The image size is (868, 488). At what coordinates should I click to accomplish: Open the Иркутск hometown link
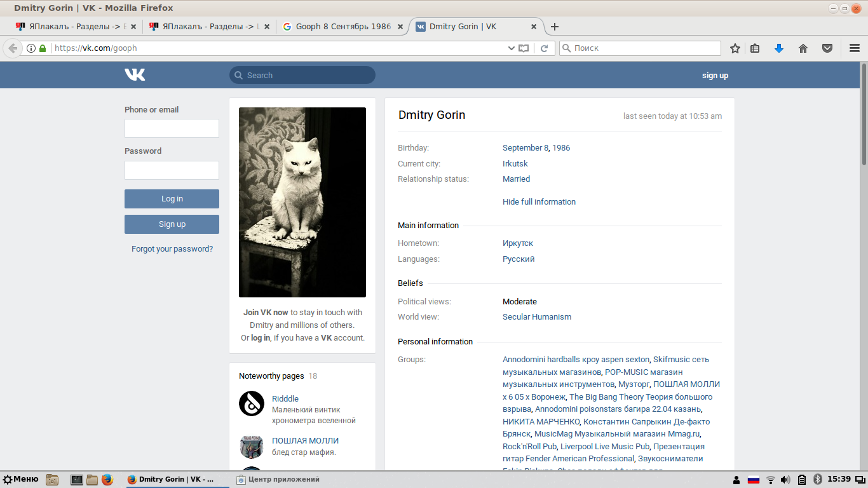pos(518,243)
